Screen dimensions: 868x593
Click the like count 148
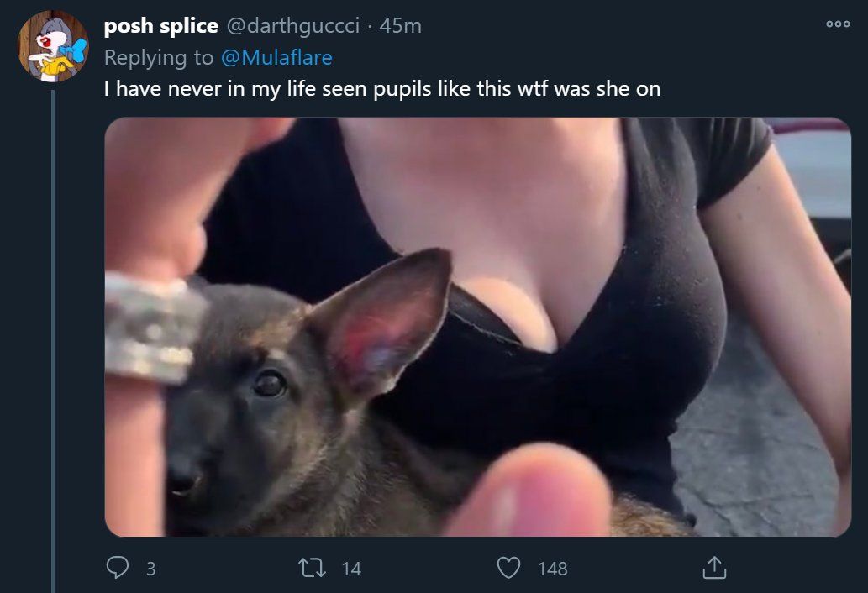coord(552,569)
